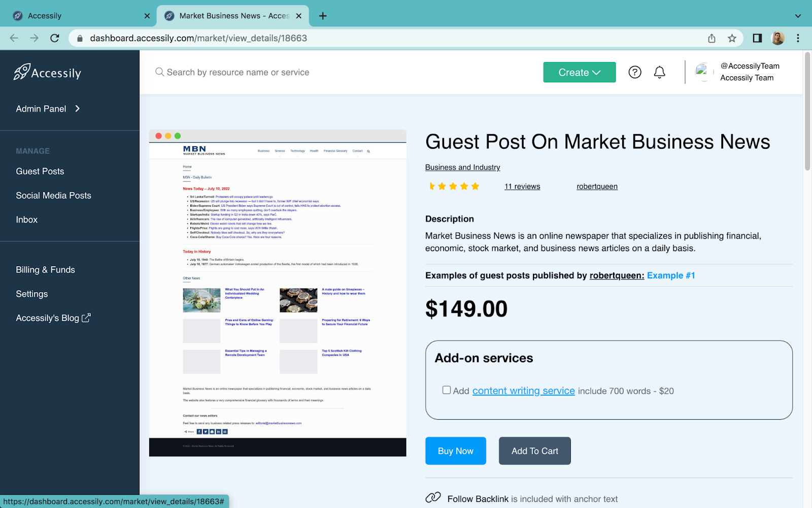The width and height of the screenshot is (812, 508).
Task: Click robertqueen in the examples line
Action: [x=617, y=275]
